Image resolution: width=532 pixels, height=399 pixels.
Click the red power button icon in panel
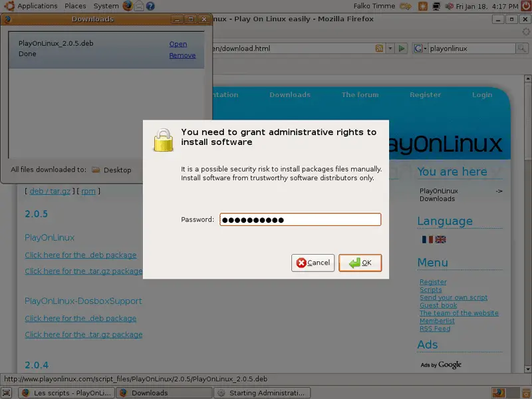pos(526,6)
